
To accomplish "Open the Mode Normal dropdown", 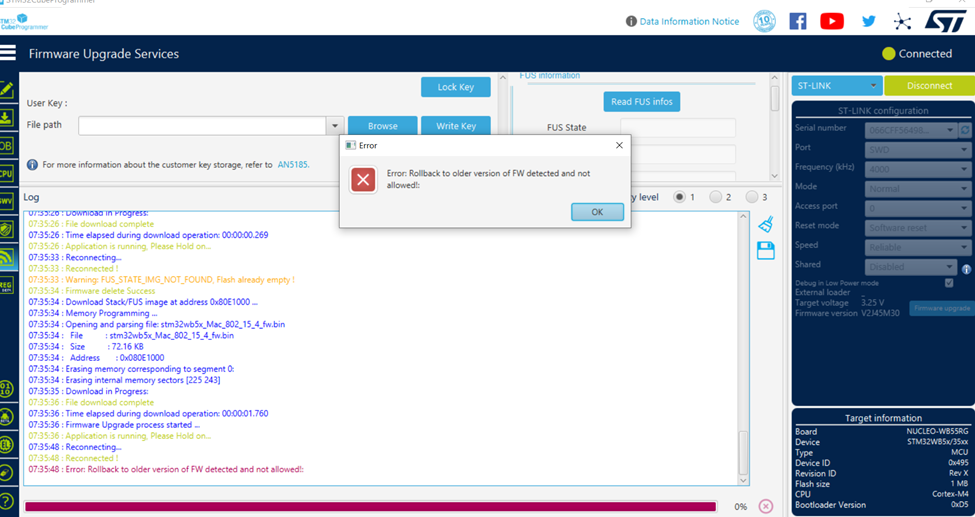I will (918, 189).
